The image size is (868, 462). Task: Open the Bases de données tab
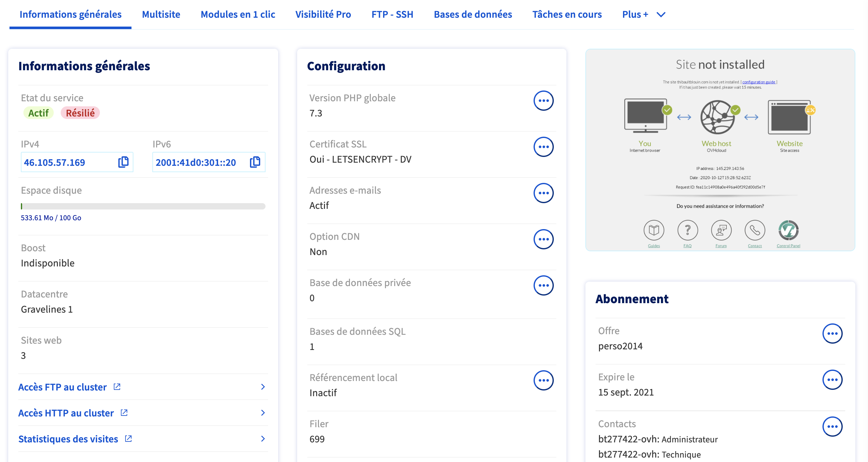click(x=473, y=15)
